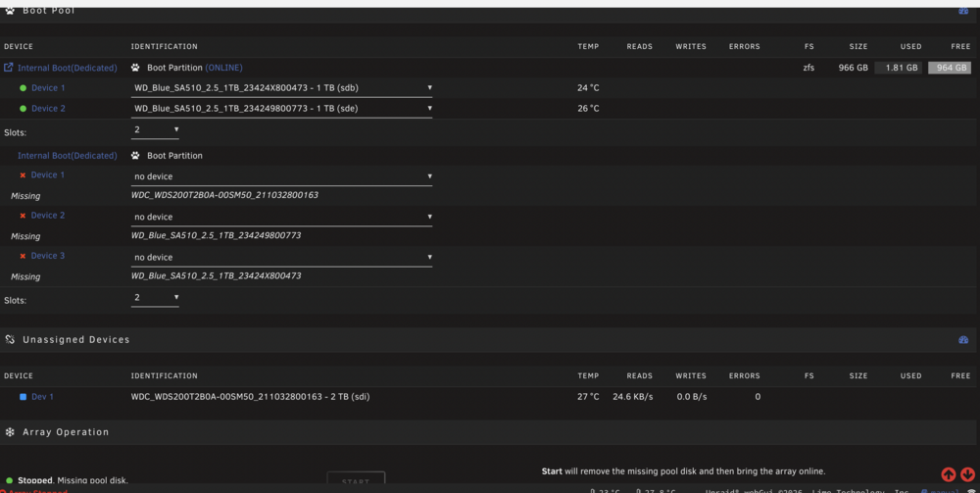Click the red X for missing Device 2
The width and height of the screenshot is (980, 493).
pos(24,216)
